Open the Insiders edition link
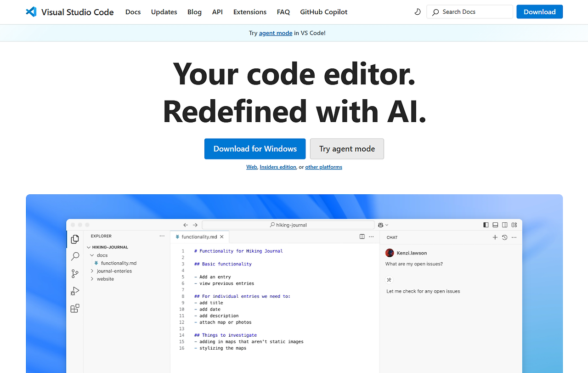 (x=278, y=167)
